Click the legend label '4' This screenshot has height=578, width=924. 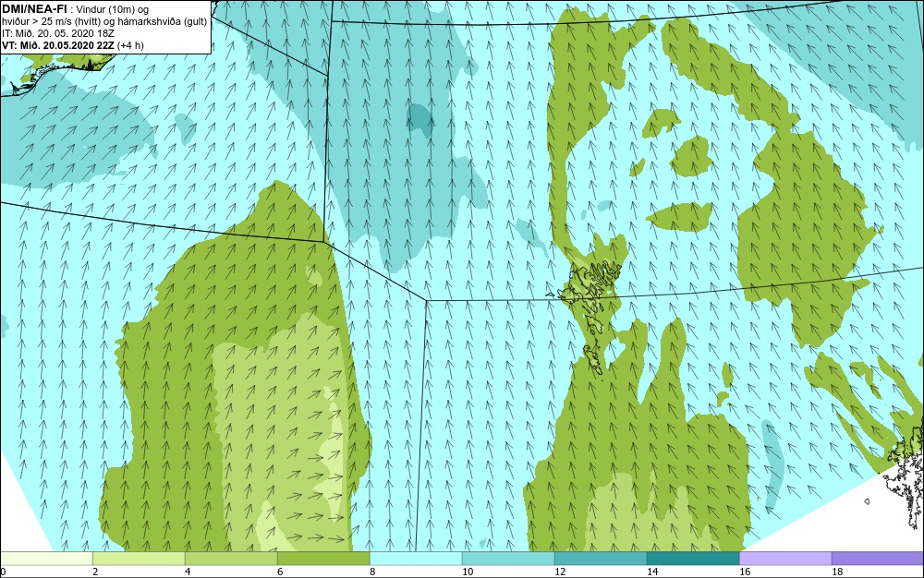click(188, 572)
